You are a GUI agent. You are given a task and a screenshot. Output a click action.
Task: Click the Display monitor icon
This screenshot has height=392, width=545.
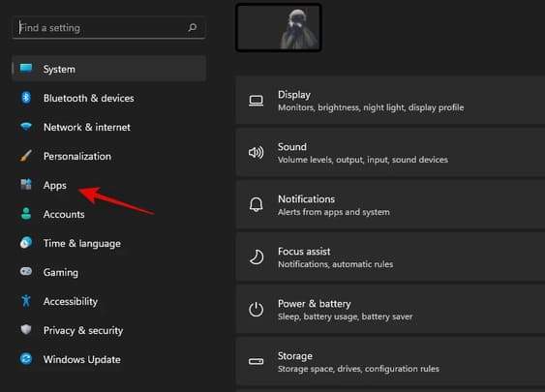(x=257, y=101)
